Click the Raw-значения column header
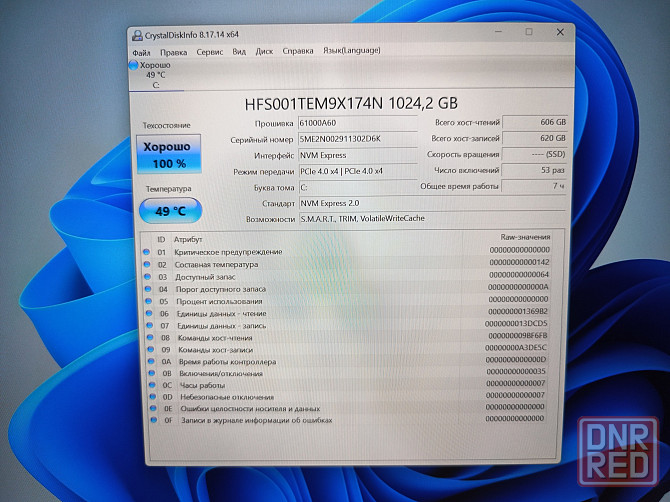 point(525,237)
